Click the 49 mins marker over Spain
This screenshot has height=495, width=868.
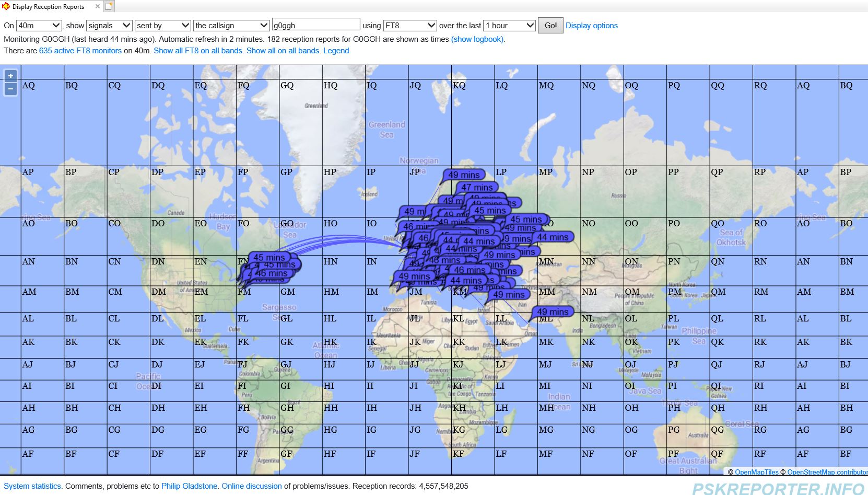click(414, 276)
